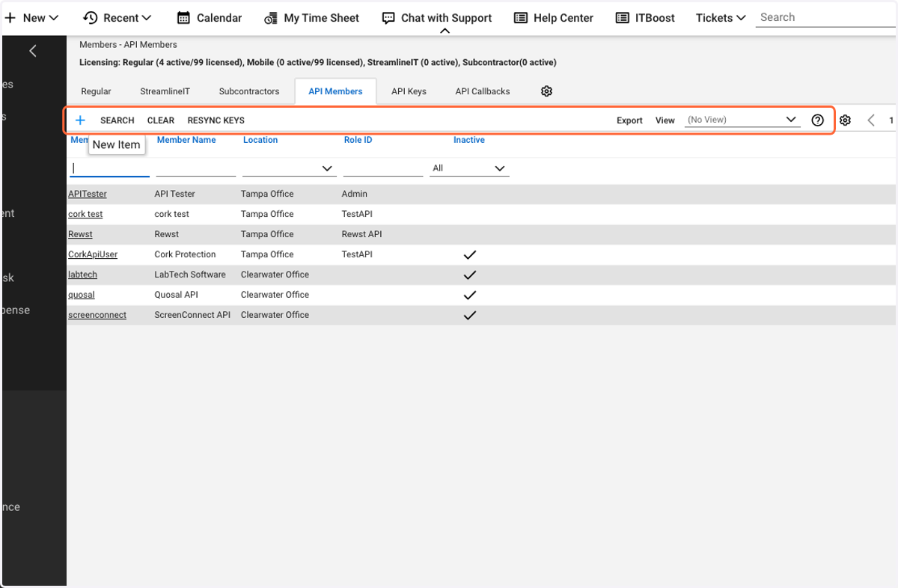Screen dimensions: 898x588
Task: Click the RESYNC KEYS button
Action: pos(216,120)
